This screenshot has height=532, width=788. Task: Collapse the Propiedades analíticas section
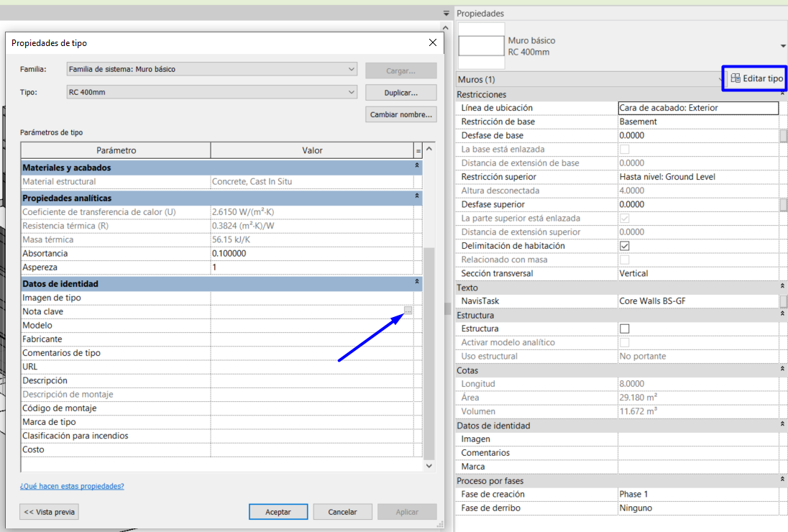416,196
